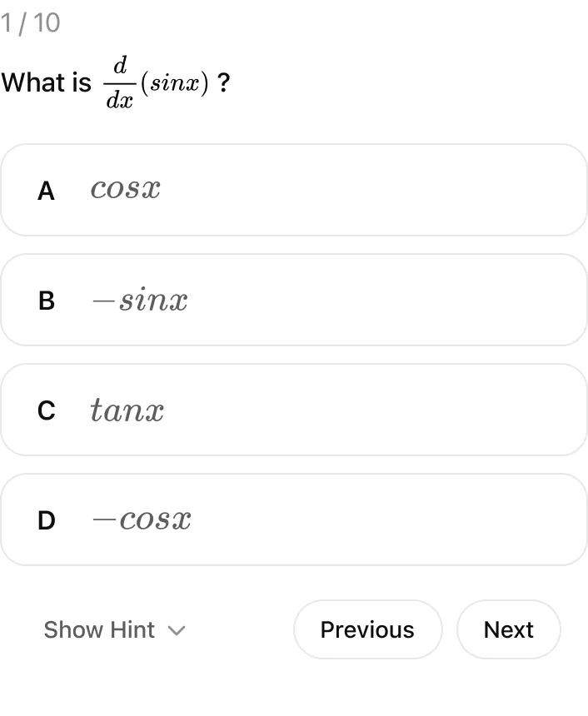The image size is (588, 716).
Task: Click the letter A in option A
Action: coord(46,191)
